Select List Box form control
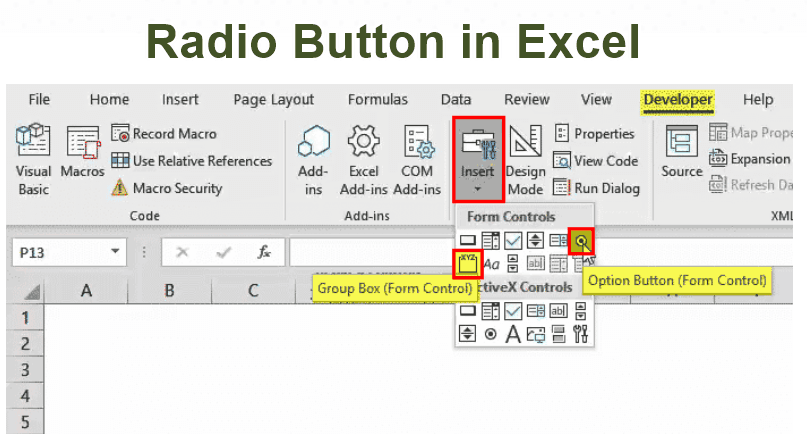Image resolution: width=807 pixels, height=434 pixels. [x=558, y=240]
